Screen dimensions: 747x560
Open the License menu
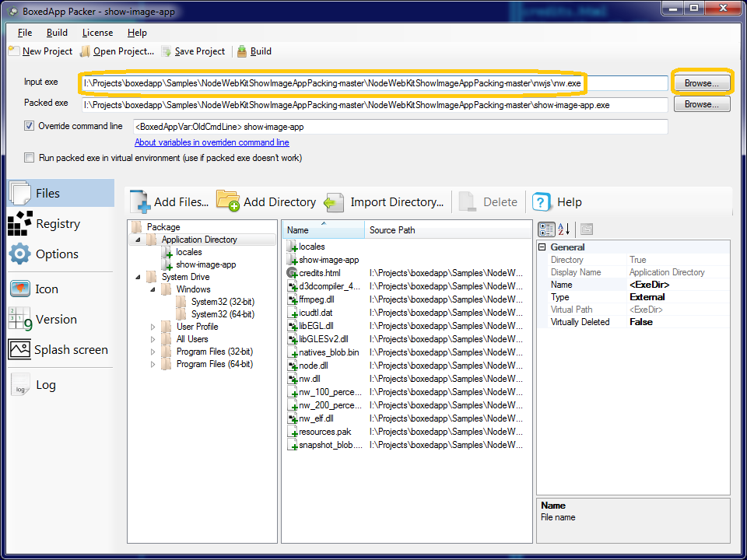97,33
